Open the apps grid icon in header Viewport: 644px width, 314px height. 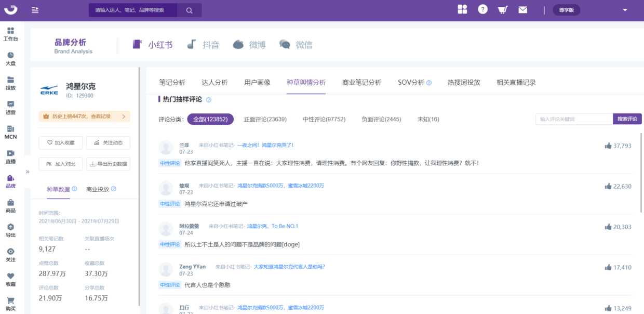[462, 9]
